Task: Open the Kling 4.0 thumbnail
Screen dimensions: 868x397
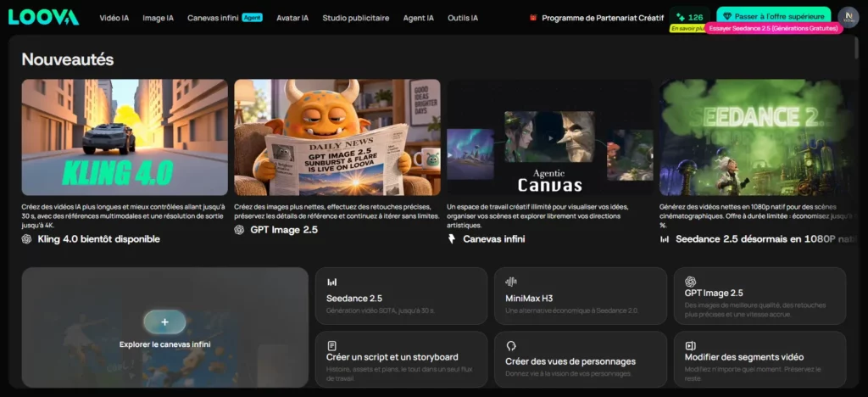Action: pyautogui.click(x=125, y=137)
